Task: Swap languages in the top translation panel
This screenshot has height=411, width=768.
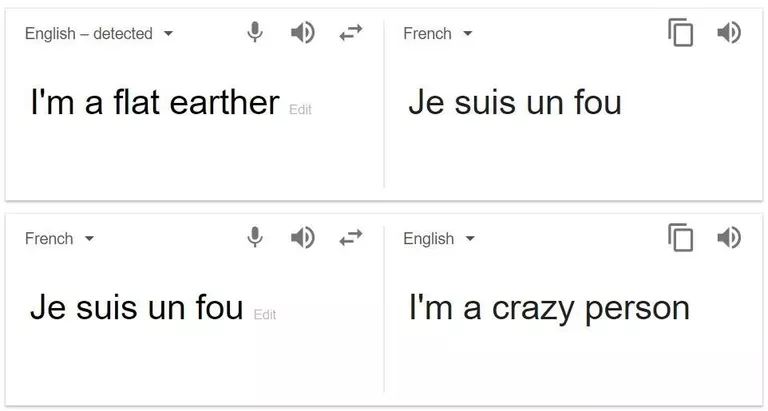Action: click(x=351, y=33)
